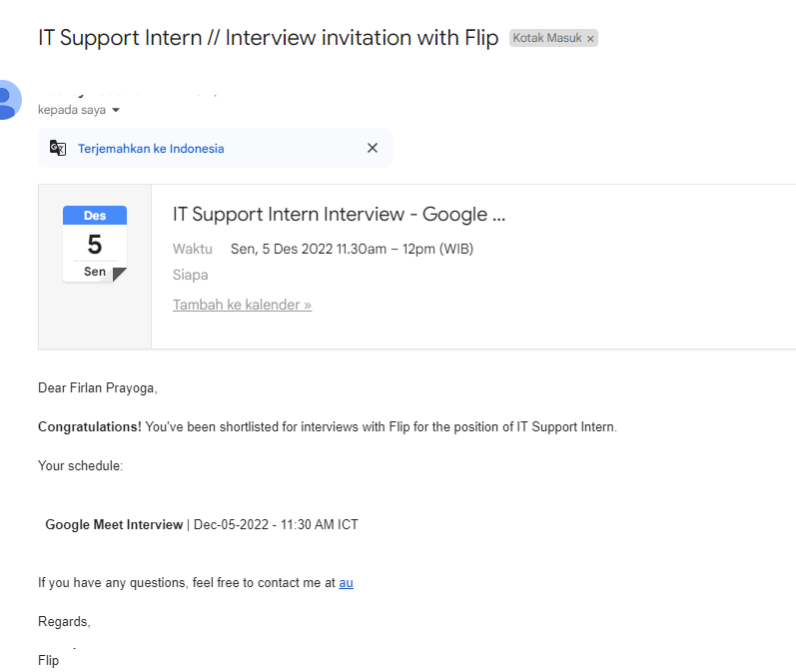
Task: Click 'Tambah ke kalender »' link
Action: [242, 305]
